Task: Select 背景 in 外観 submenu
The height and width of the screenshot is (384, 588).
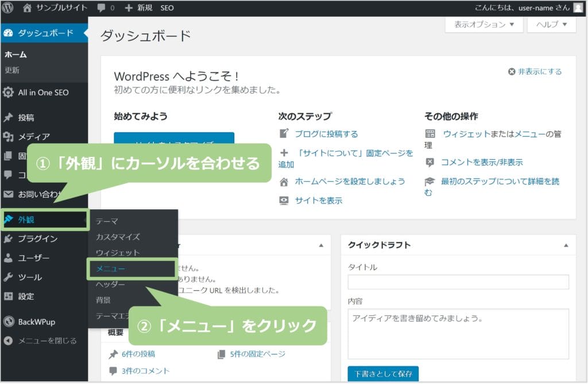Action: pos(103,300)
